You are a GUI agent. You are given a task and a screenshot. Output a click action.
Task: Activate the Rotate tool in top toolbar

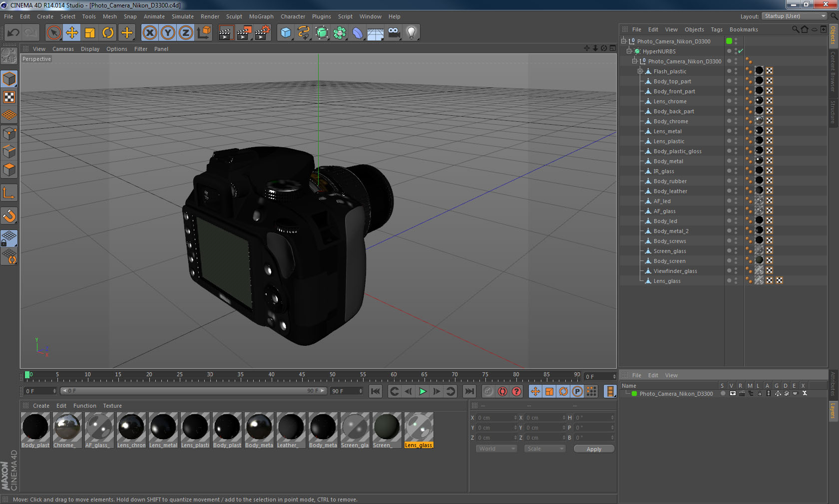(108, 33)
